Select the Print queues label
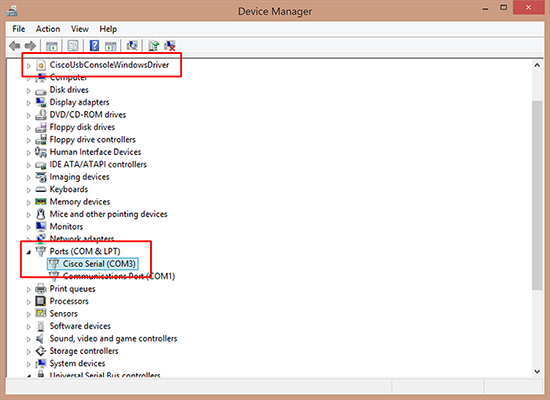550x400 pixels. pos(72,289)
